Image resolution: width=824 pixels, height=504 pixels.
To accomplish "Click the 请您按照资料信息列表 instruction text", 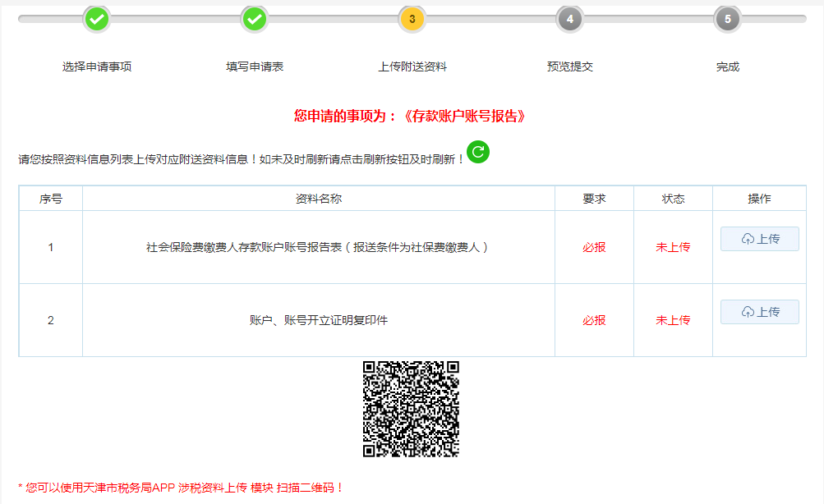I will point(242,159).
